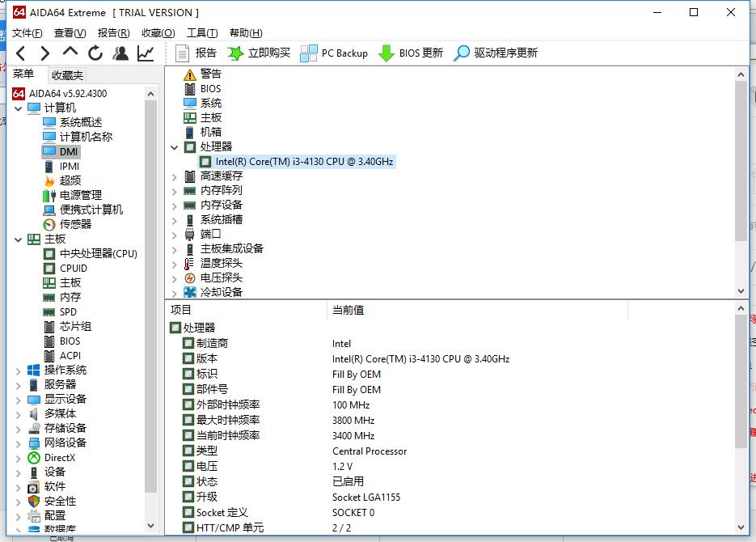Expand the 显示设备 tree node
The height and width of the screenshot is (542, 756).
(x=18, y=400)
